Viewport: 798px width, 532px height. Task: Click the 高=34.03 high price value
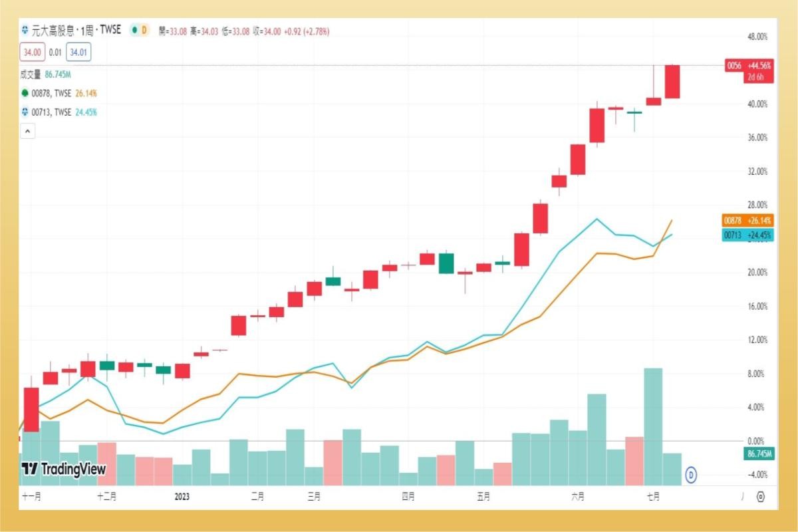204,31
